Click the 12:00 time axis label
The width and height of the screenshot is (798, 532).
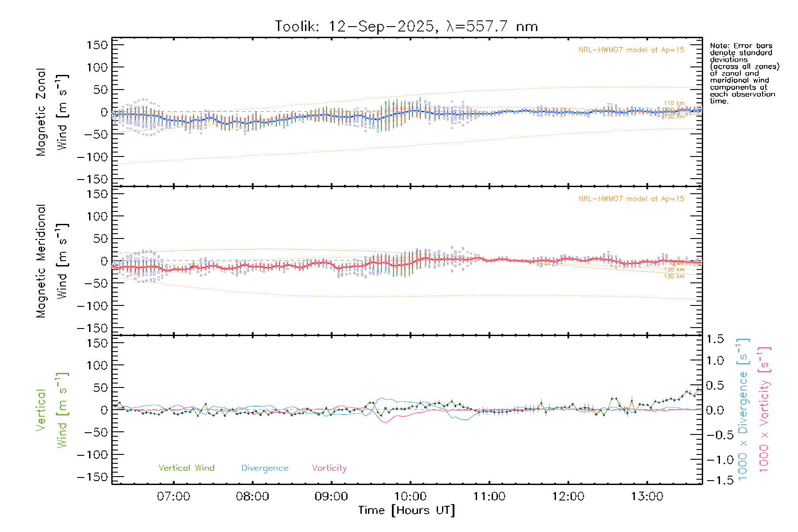568,497
